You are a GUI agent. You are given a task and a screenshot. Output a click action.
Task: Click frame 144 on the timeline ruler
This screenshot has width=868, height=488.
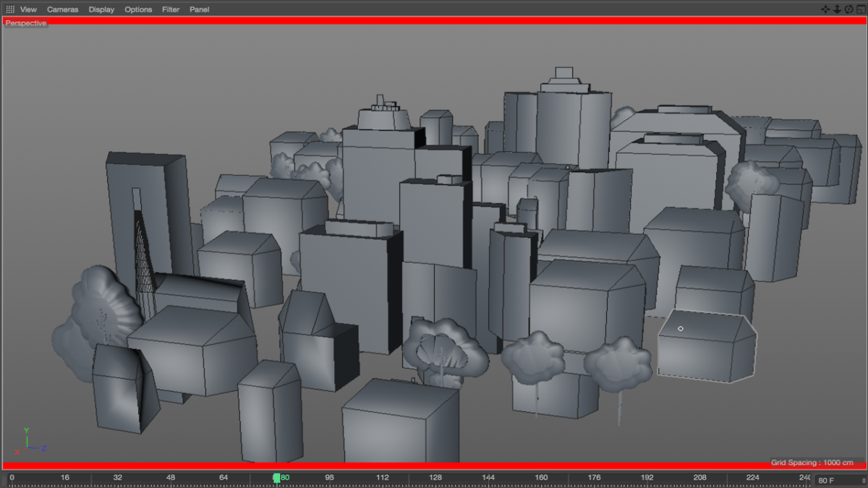click(488, 478)
